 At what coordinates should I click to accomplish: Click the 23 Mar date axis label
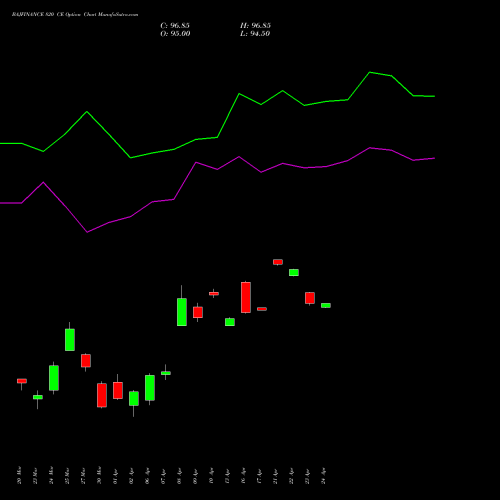(x=35, y=475)
